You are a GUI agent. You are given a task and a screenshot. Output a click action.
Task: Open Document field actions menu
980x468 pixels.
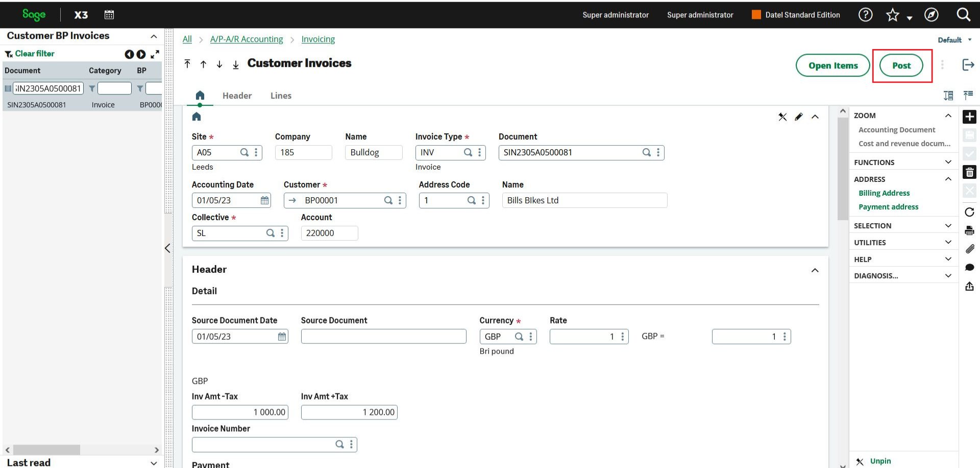658,152
